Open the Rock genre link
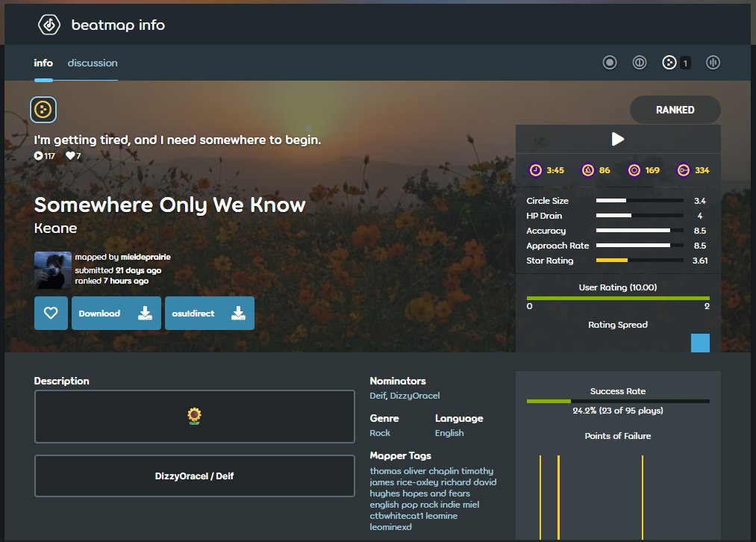 380,433
